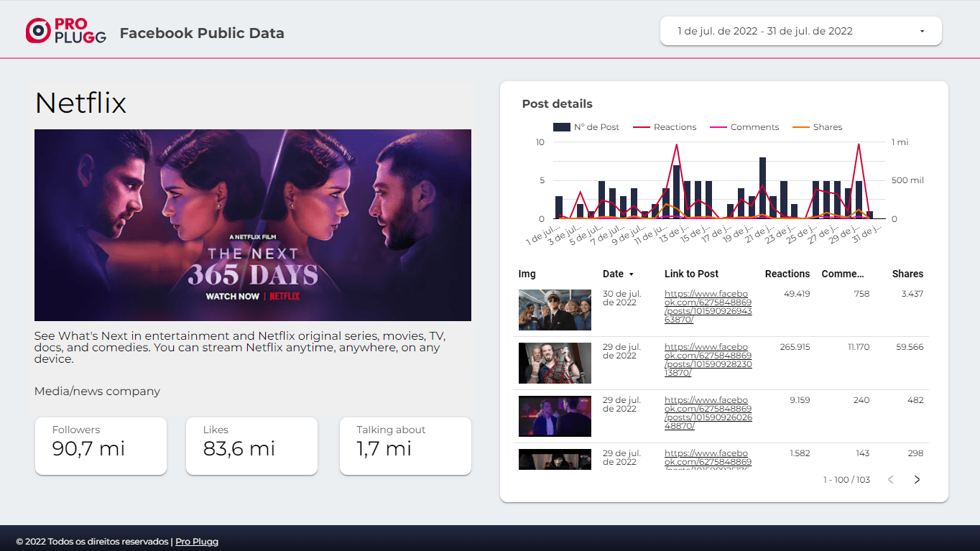The height and width of the screenshot is (551, 980).
Task: Click the 'Post details' chart title
Action: pos(558,104)
